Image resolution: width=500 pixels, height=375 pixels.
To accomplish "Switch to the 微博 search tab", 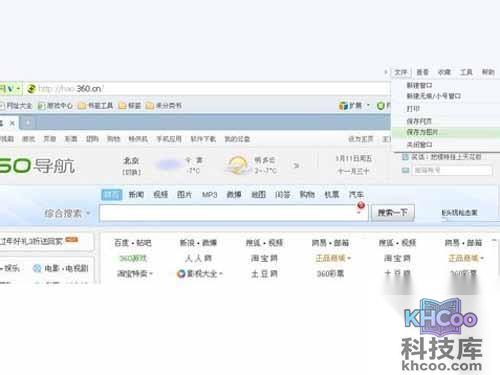I will coord(234,194).
